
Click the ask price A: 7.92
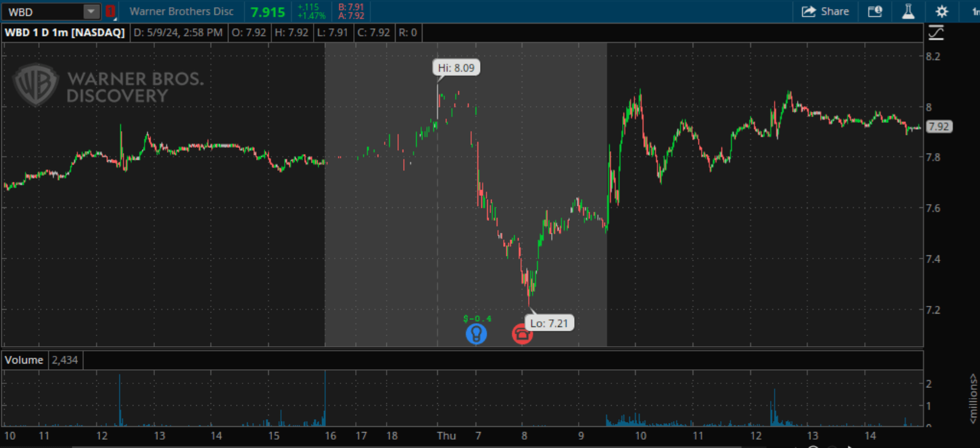click(351, 15)
